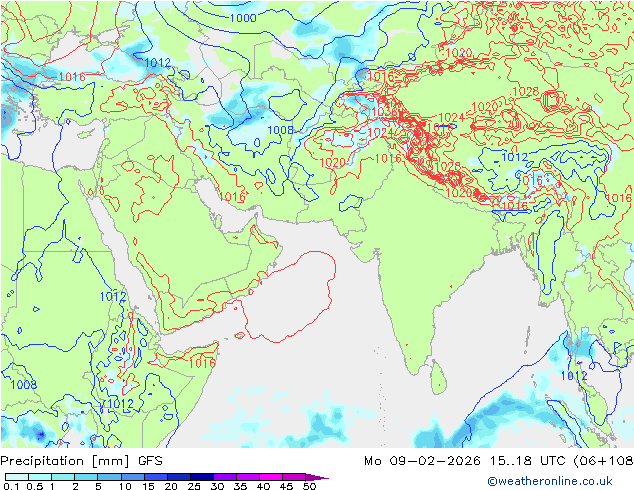Select the 35 mm legend color swatch

[x=247, y=477]
